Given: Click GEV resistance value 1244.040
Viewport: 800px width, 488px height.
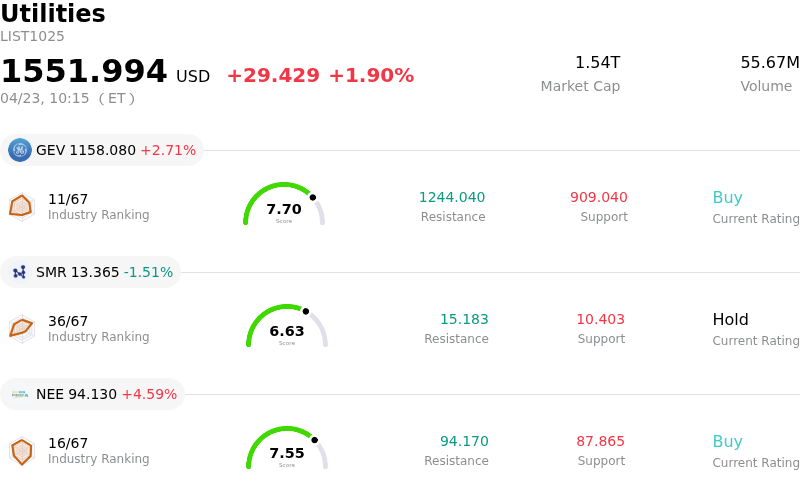Looking at the screenshot, I should 452,198.
